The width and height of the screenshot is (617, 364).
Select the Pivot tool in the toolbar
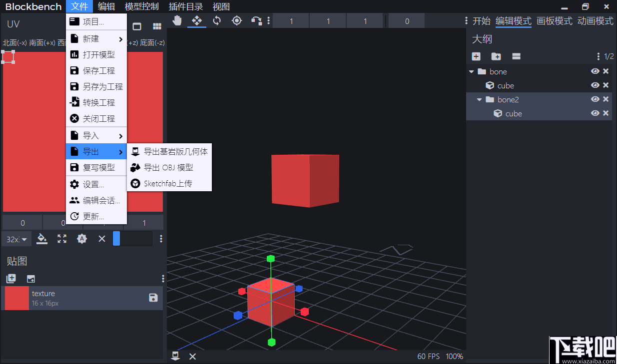point(237,20)
